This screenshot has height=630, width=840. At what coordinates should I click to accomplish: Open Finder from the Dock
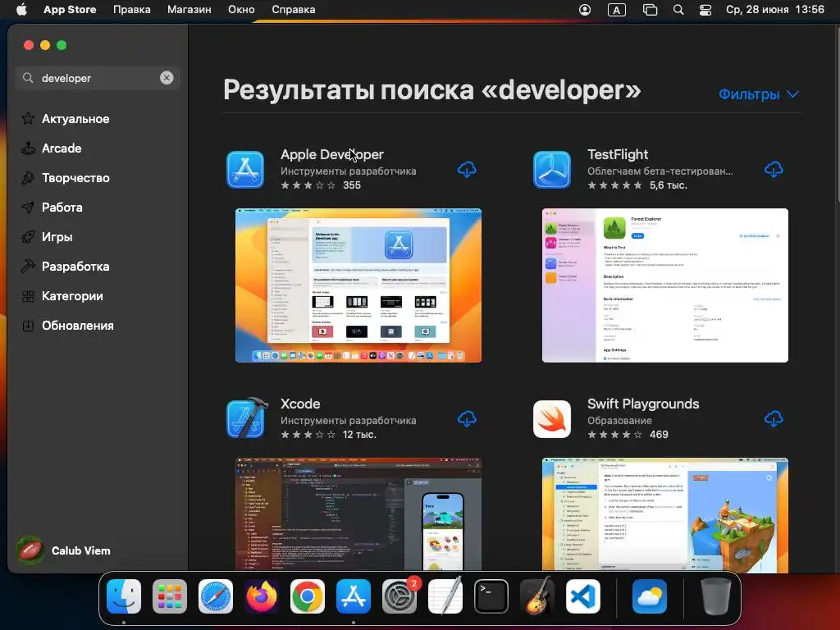[x=124, y=596]
